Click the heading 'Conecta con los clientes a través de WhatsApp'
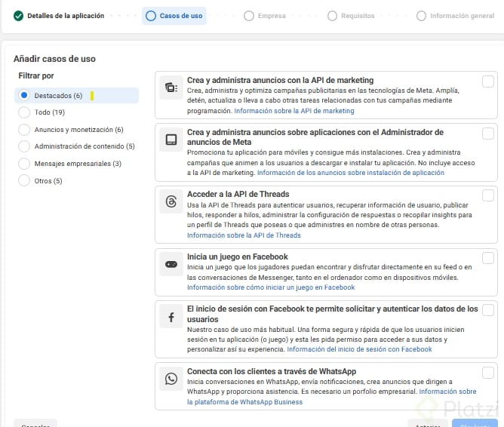Viewport: 504px width, 427px height. [x=272, y=371]
